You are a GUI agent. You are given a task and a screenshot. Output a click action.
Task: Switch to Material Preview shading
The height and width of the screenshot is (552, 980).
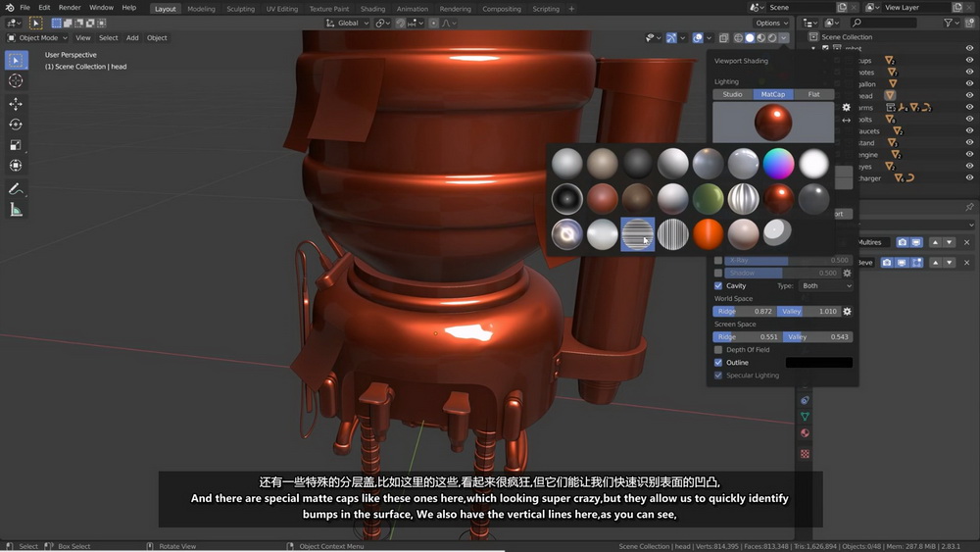pyautogui.click(x=760, y=38)
